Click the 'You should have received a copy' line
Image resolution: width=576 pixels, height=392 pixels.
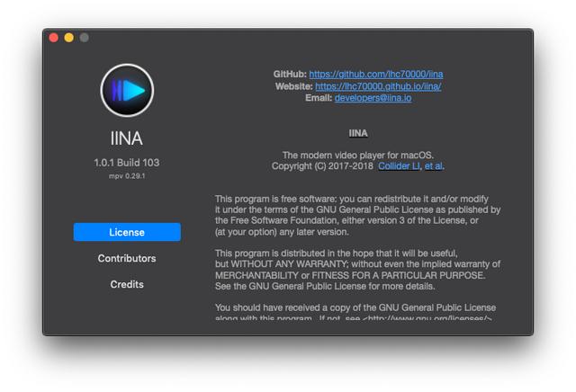click(355, 307)
